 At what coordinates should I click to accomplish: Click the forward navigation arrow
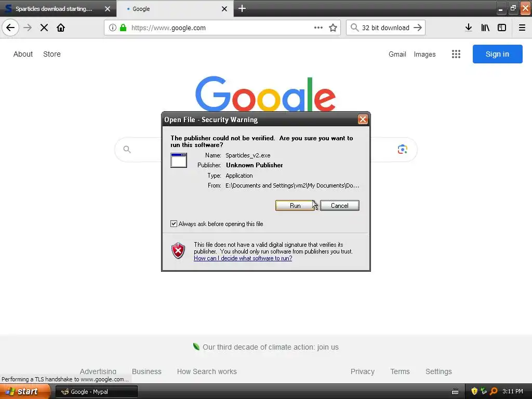click(x=28, y=28)
